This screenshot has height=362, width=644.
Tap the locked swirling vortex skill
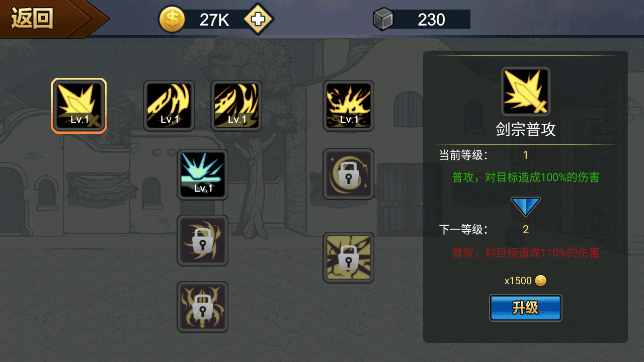(202, 240)
